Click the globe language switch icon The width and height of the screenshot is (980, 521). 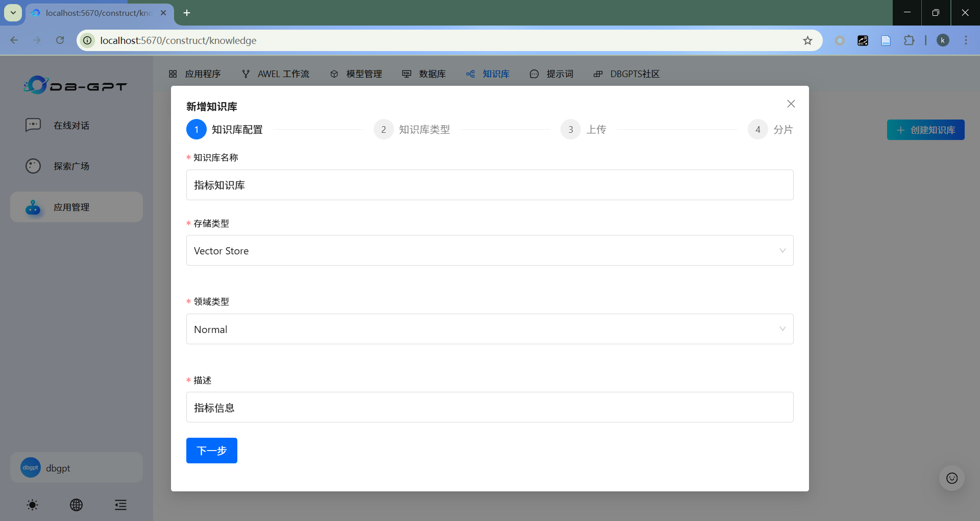pyautogui.click(x=76, y=505)
